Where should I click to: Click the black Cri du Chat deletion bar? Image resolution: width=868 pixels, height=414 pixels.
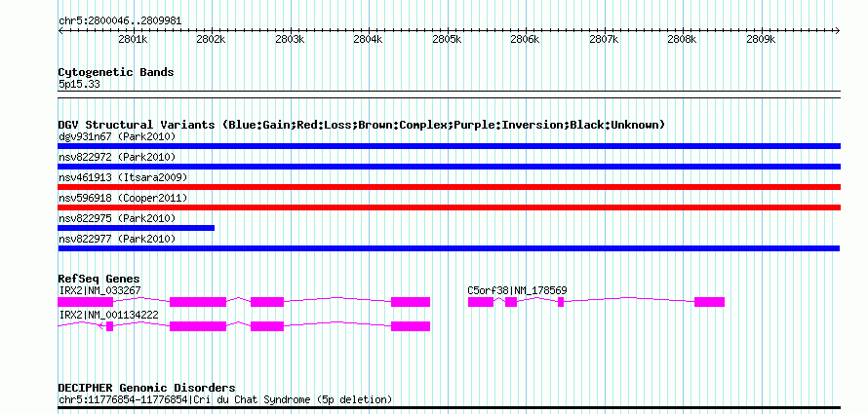pyautogui.click(x=450, y=408)
